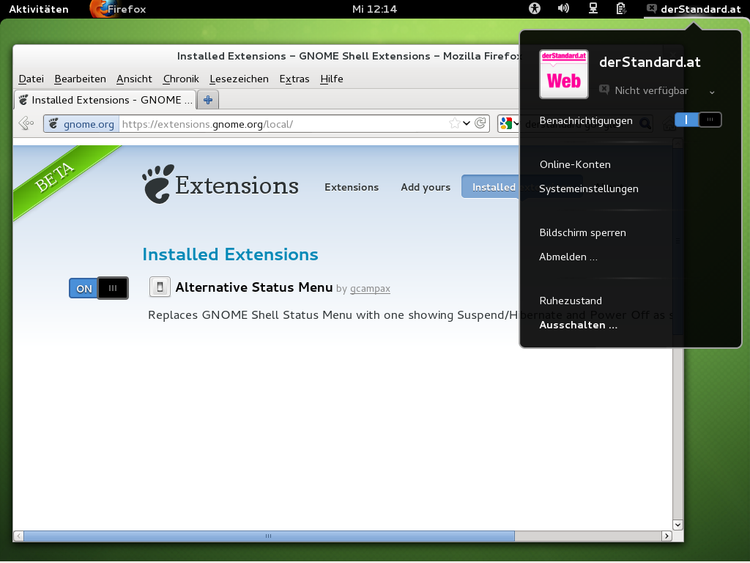Open a new tab with plus icon
The image size is (750, 563).
point(208,100)
